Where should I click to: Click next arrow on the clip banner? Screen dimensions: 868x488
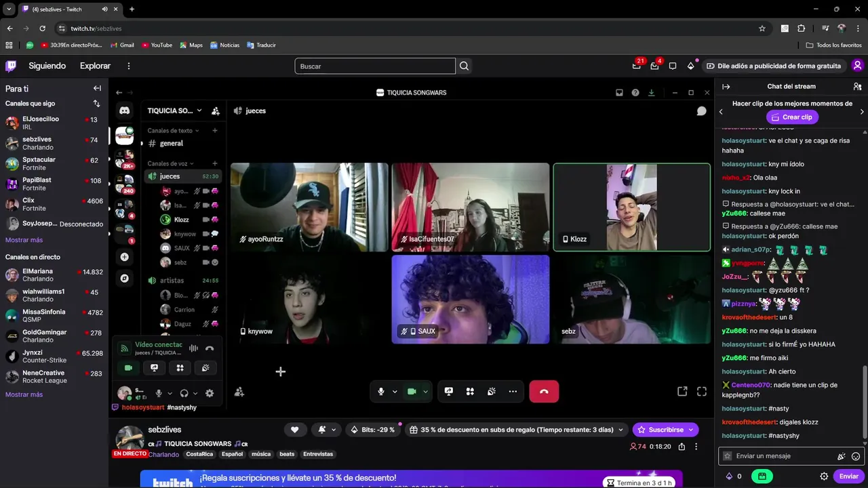pyautogui.click(x=862, y=111)
